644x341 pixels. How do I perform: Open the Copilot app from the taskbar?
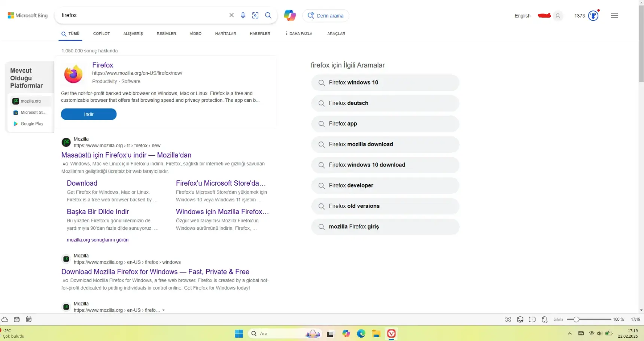coord(346,334)
